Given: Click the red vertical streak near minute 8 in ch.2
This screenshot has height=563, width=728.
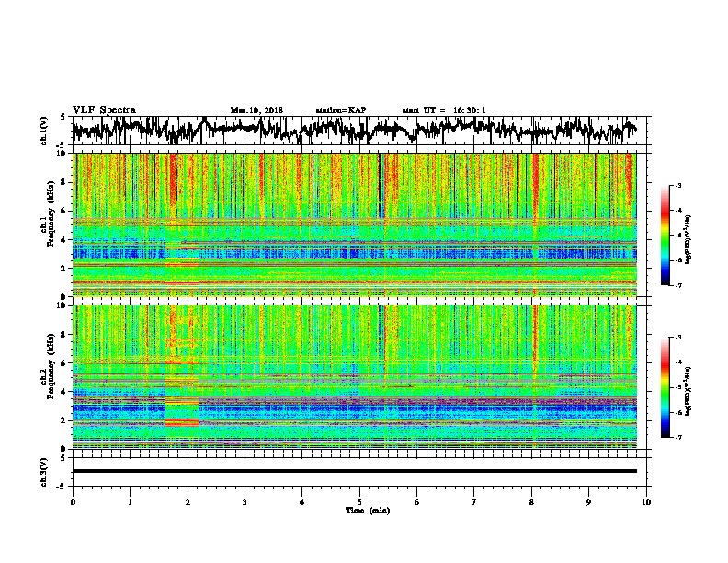Looking at the screenshot, I should click(535, 339).
